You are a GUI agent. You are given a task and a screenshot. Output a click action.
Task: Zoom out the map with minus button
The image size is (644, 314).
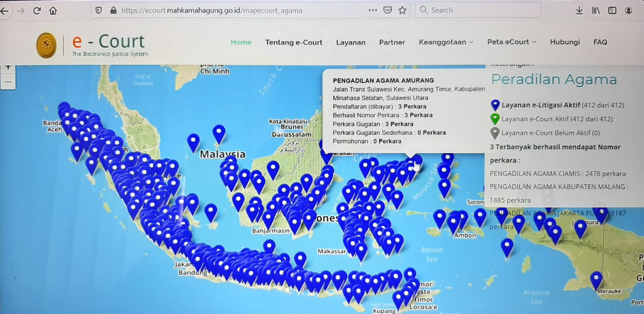tap(8, 81)
